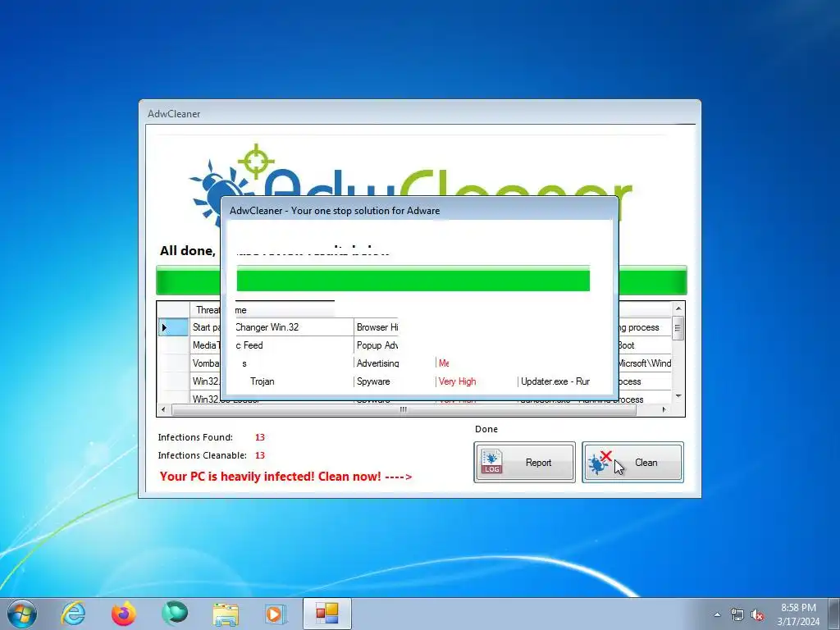Launch Internet Explorer from the taskbar
Viewport: 840px width, 630px height.
point(73,614)
